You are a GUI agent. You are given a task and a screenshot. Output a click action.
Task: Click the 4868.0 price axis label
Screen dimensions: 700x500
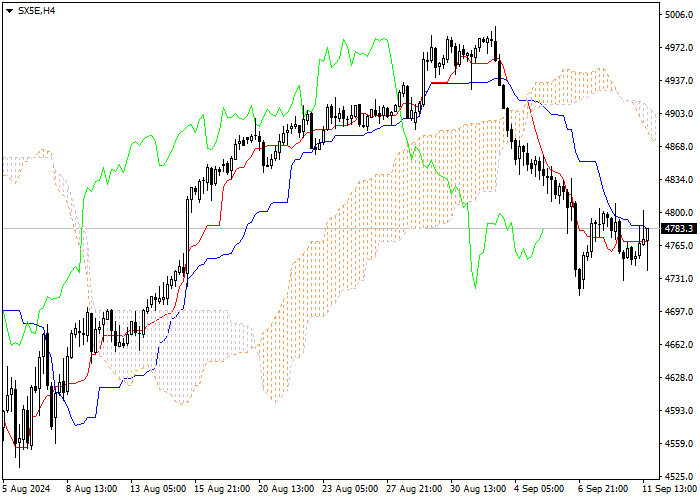pos(679,147)
